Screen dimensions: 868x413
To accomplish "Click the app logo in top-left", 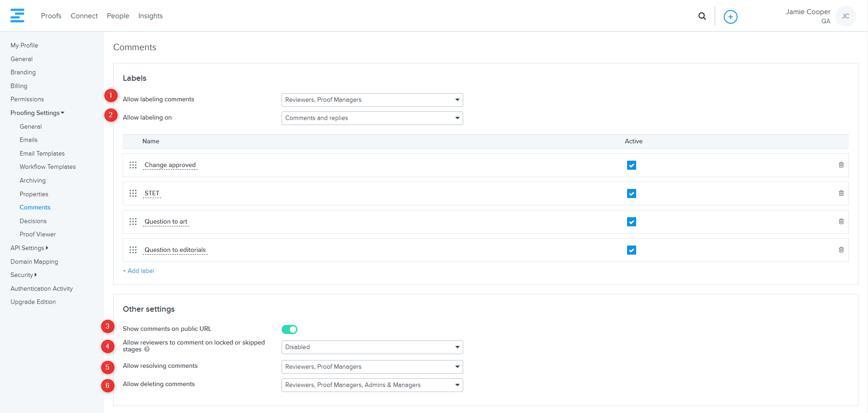I will click(17, 16).
